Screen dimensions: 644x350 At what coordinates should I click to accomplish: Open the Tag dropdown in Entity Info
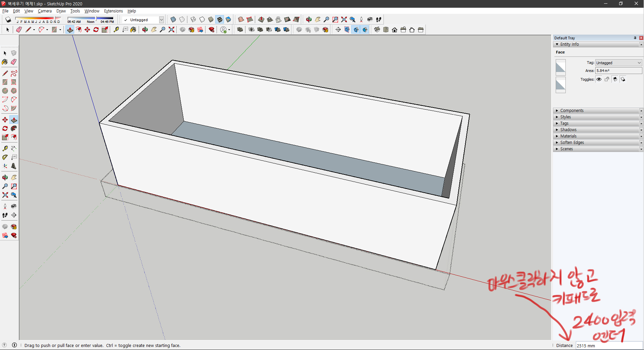(618, 63)
